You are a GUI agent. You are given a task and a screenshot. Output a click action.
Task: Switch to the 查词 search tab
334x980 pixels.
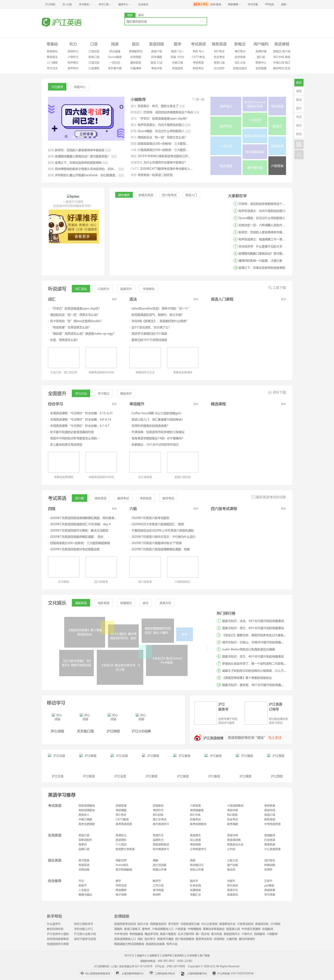(x=141, y=15)
